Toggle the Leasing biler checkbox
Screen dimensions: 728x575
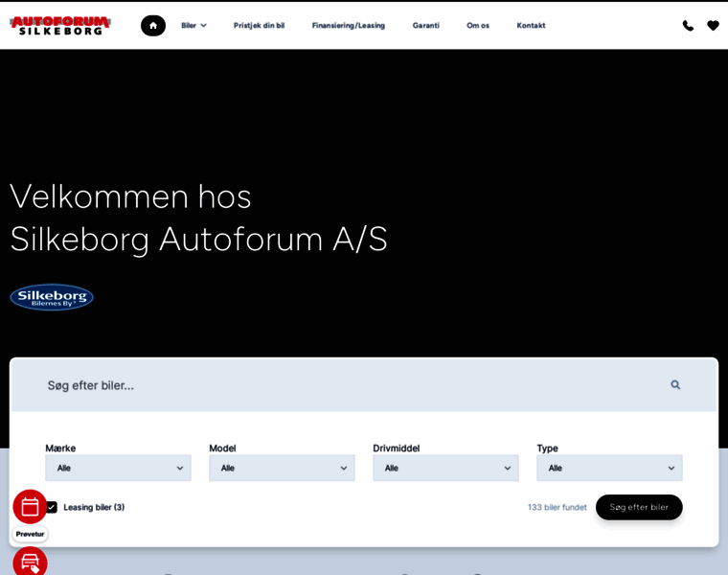click(52, 507)
